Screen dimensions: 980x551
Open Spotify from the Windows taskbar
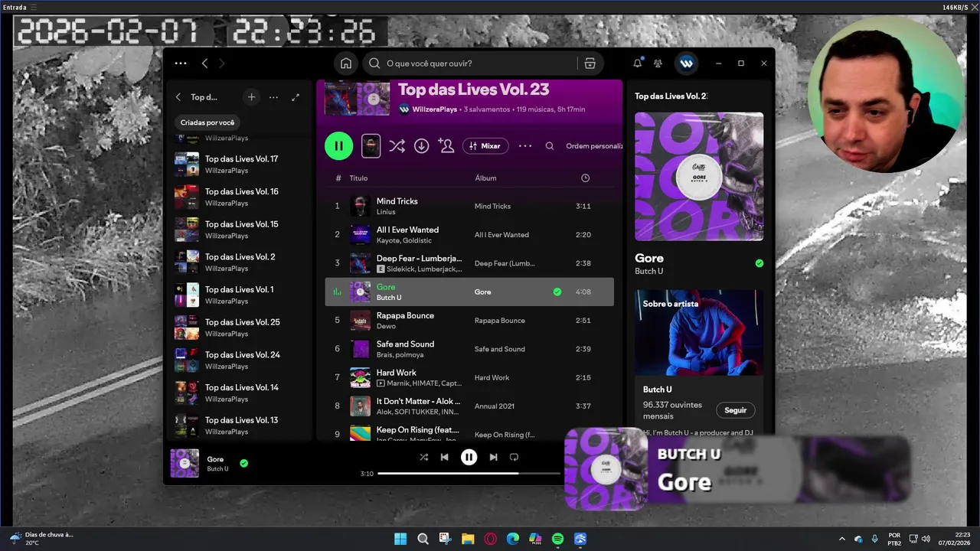coord(557,539)
